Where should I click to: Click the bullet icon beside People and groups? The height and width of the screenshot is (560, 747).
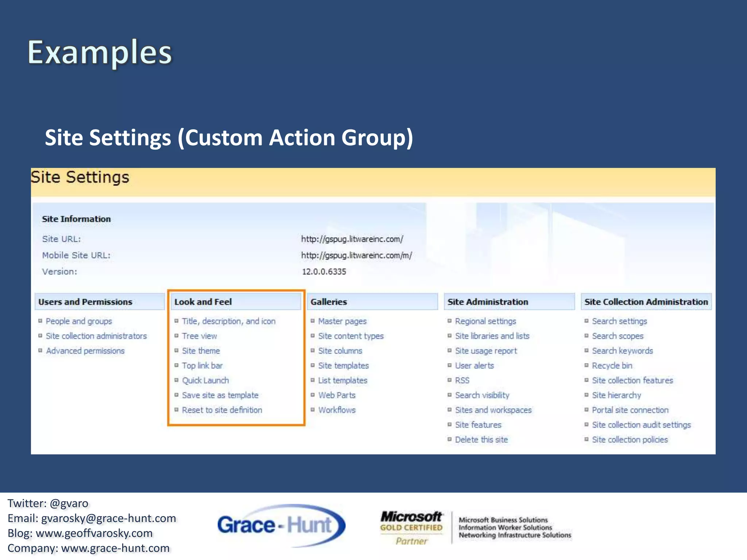tap(40, 321)
